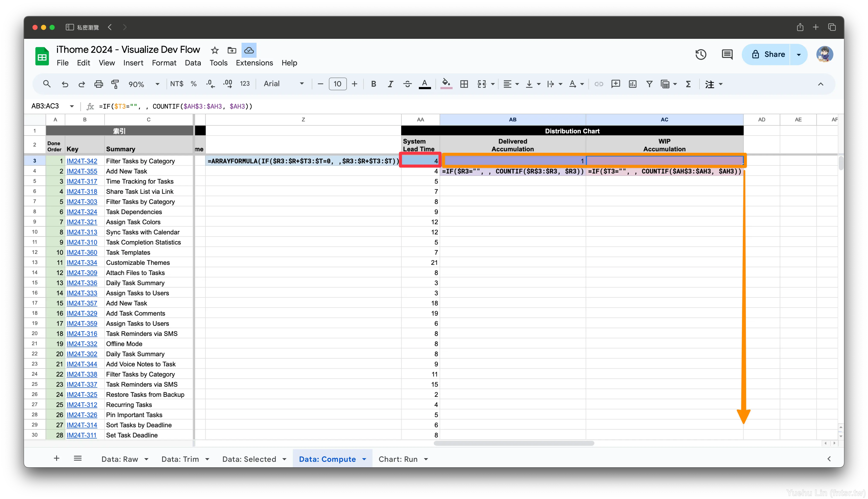Image resolution: width=868 pixels, height=499 pixels.
Task: Open text rotation options
Action: pos(576,84)
